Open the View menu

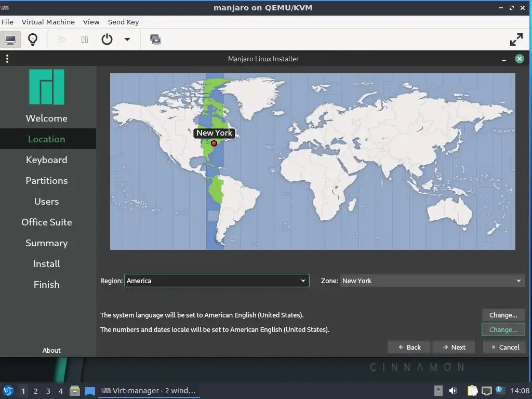91,22
